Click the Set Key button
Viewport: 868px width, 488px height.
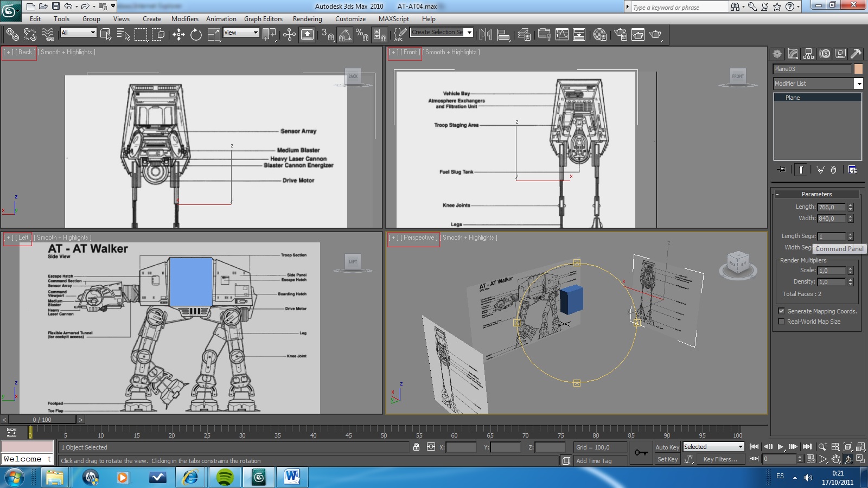[x=667, y=459]
